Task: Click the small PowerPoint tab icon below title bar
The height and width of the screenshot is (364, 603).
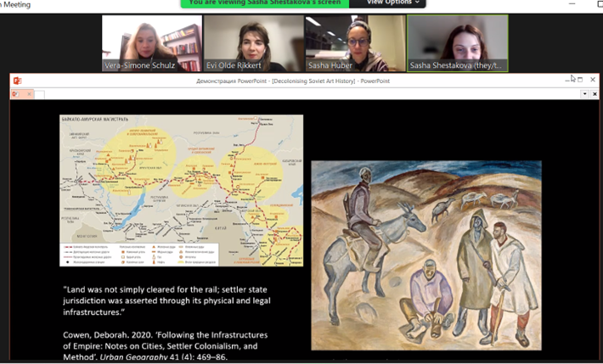Action: coord(15,94)
